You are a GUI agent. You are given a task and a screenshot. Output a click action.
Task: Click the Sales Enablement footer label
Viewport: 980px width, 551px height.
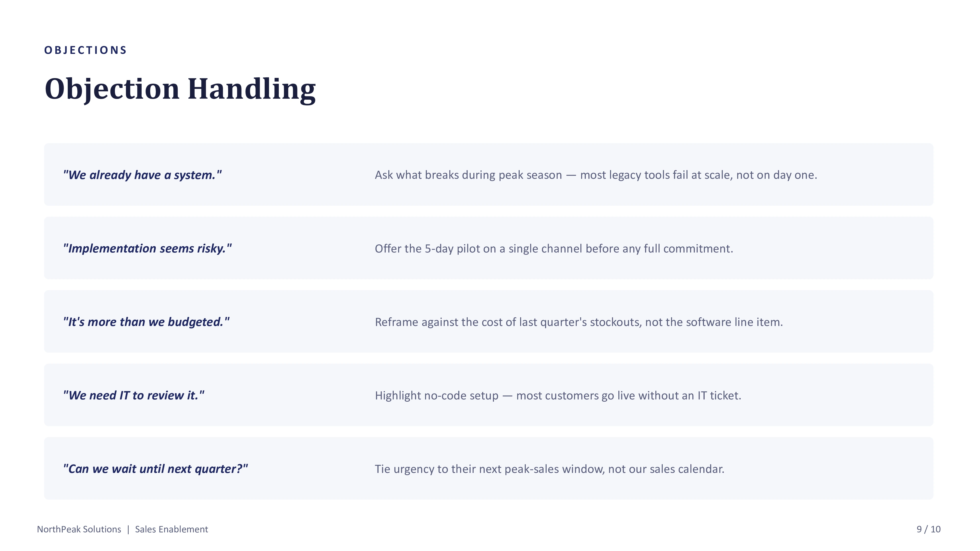point(171,529)
